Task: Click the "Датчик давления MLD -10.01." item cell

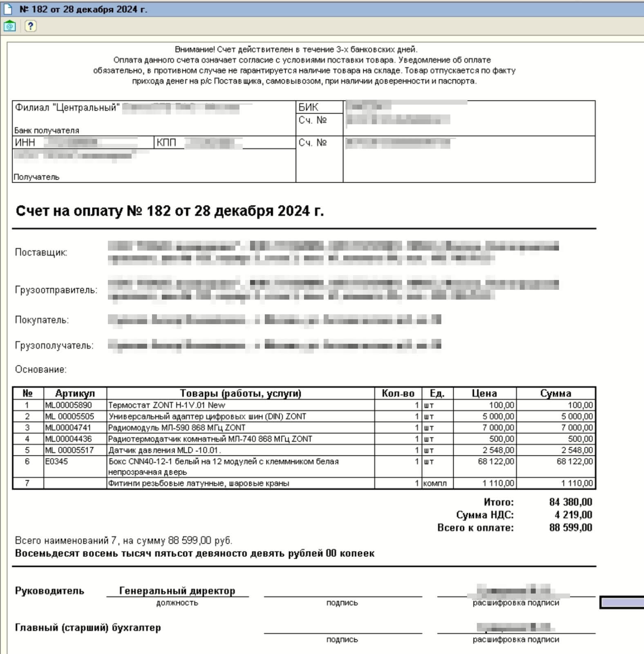Action: click(240, 450)
